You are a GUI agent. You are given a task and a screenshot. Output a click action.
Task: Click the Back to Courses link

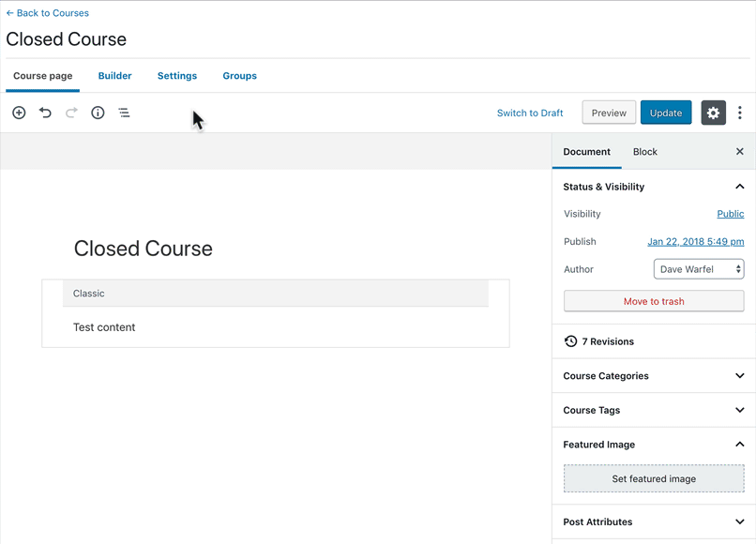[x=48, y=13]
